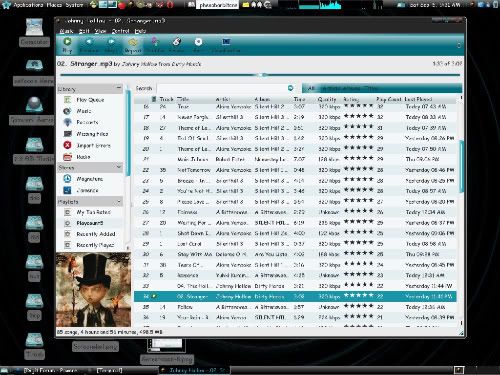The width and height of the screenshot is (500, 375).
Task: Open the Control menu
Action: coord(120,31)
